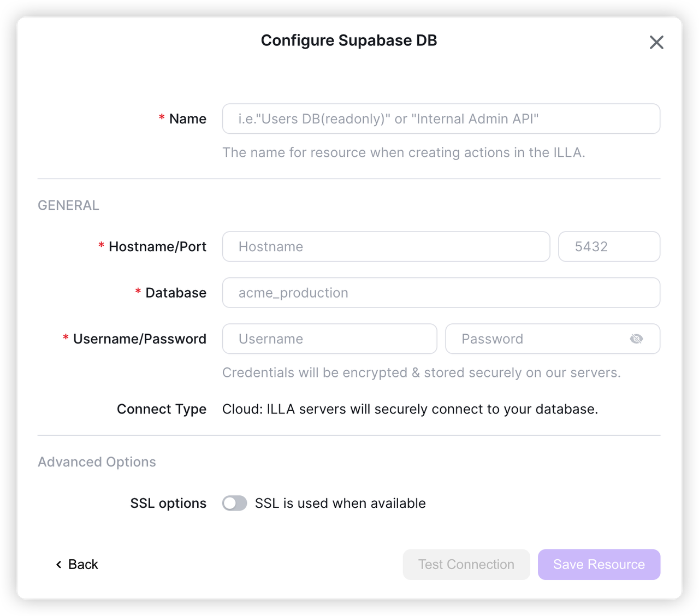Click inside the Password input box
The height and width of the screenshot is (616, 699).
tap(553, 339)
